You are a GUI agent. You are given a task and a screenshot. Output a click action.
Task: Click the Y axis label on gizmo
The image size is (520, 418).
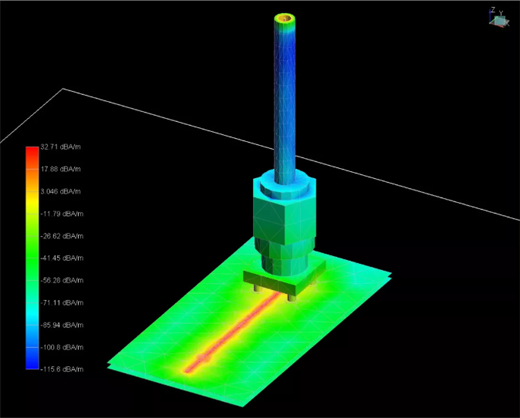pos(501,13)
